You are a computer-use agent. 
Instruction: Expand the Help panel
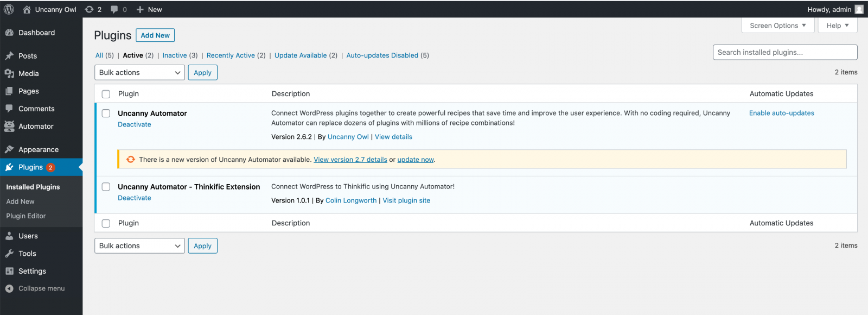pos(838,26)
